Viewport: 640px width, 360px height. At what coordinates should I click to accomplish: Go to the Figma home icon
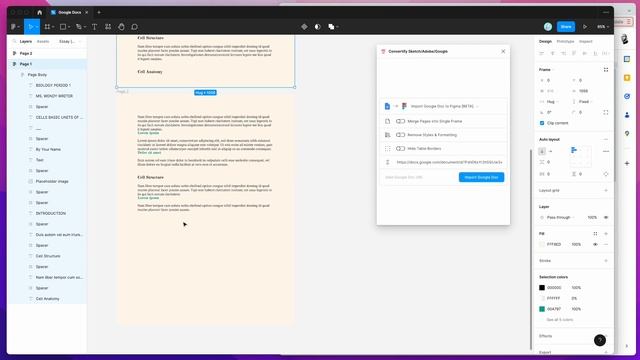click(x=40, y=12)
